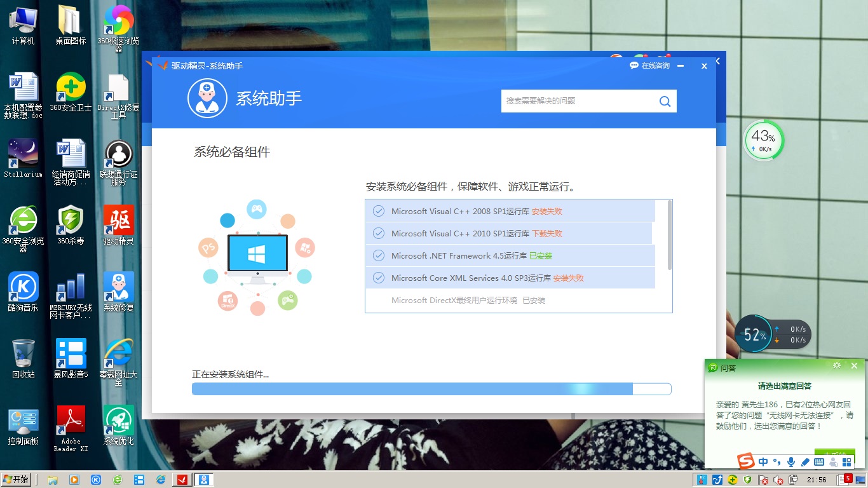Toggle check for Core XML Services 4.0 SP3运行库

tap(379, 278)
